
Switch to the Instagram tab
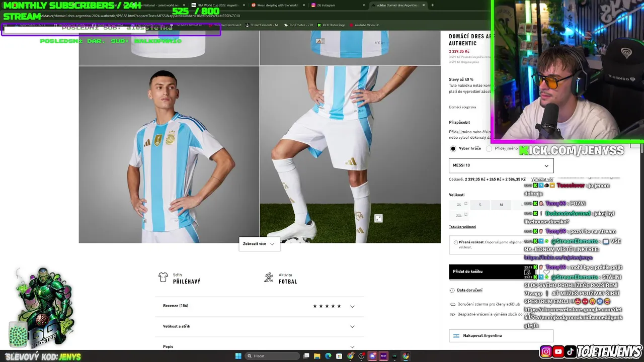pyautogui.click(x=337, y=5)
